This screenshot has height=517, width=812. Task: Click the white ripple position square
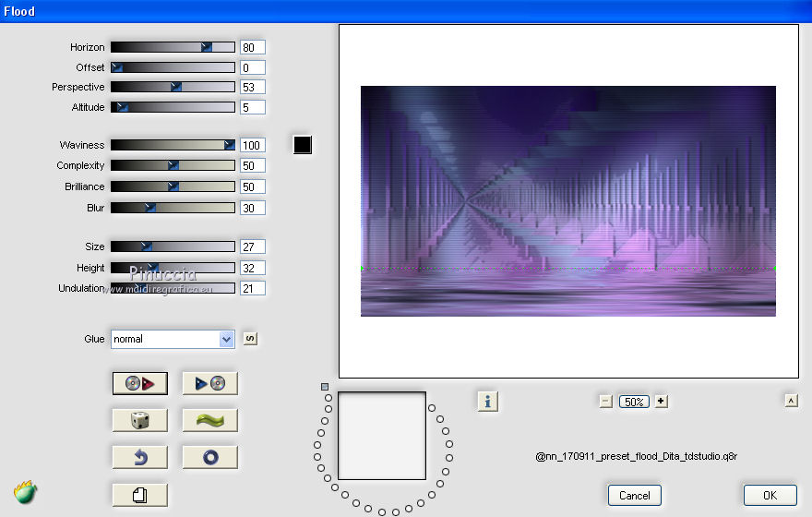(x=382, y=436)
